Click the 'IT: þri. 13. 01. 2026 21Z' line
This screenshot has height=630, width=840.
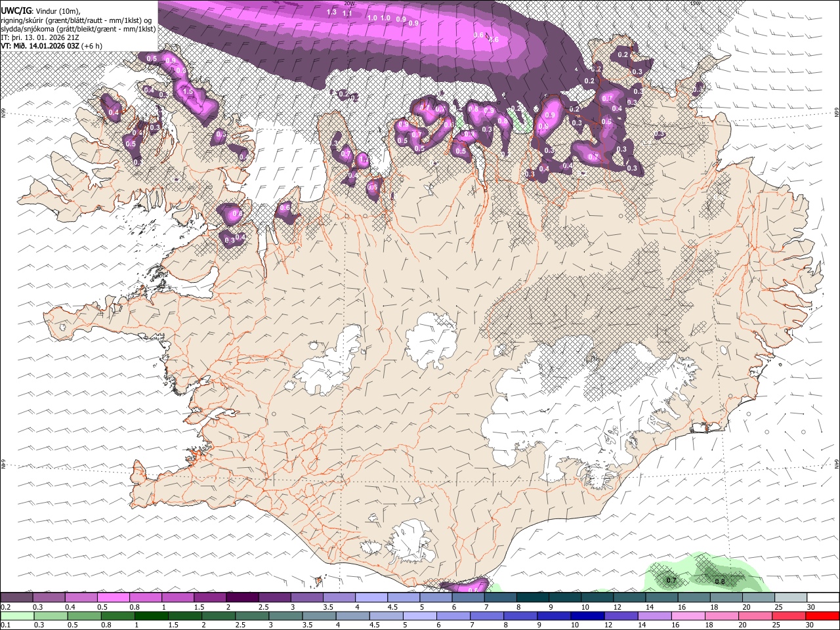(x=41, y=37)
